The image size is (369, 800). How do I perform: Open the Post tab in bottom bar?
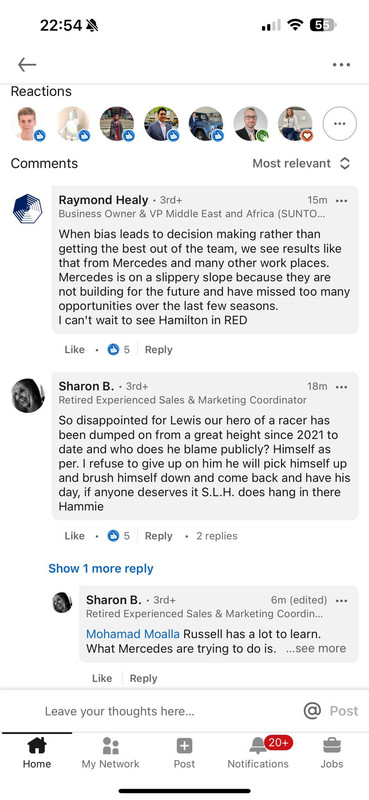point(184,754)
